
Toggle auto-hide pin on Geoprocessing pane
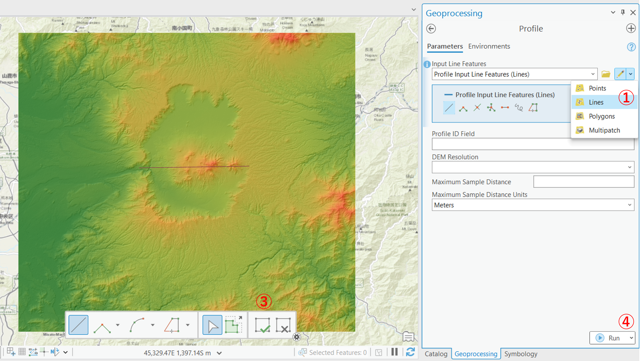pos(623,12)
